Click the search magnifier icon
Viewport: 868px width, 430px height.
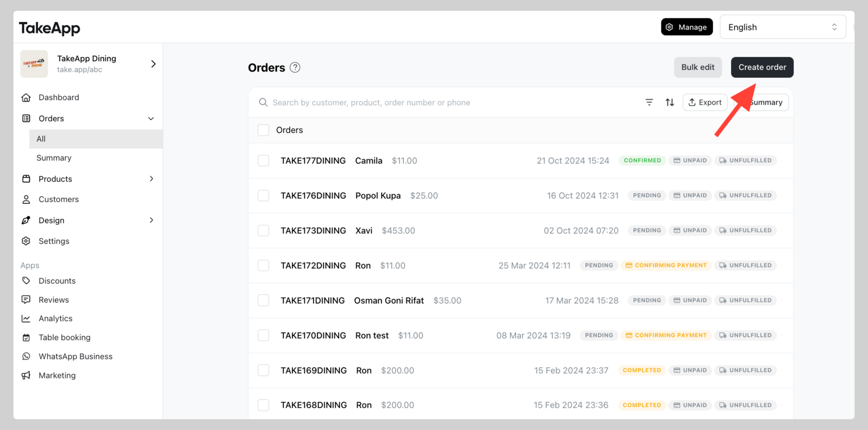(x=263, y=102)
